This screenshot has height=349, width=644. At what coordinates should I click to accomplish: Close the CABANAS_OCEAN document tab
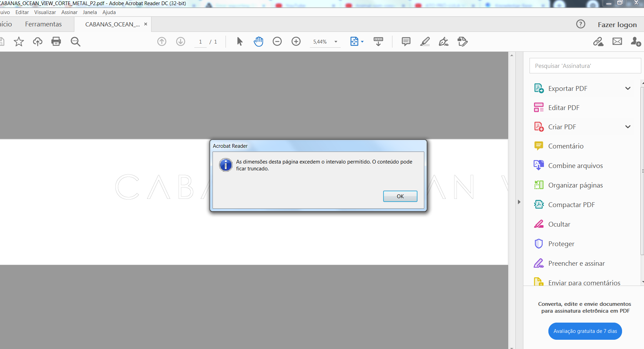[x=146, y=24]
